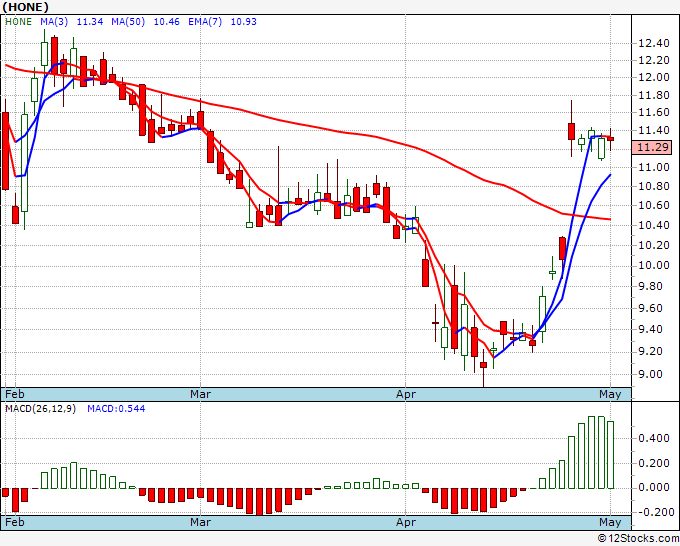Viewport: 680px width, 546px height.
Task: Click the (HONE) chart title
Action: click(x=25, y=7)
